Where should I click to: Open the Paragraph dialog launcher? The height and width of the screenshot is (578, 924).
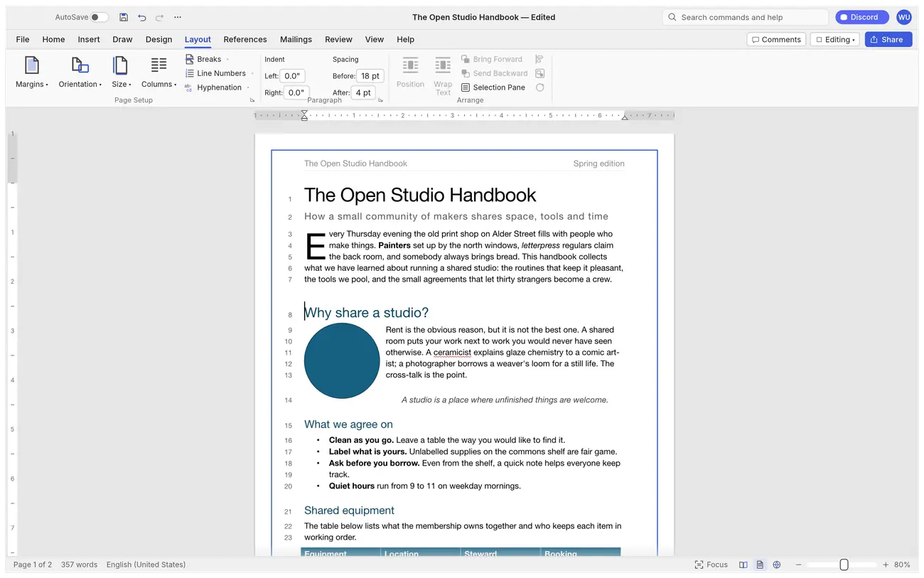point(381,100)
